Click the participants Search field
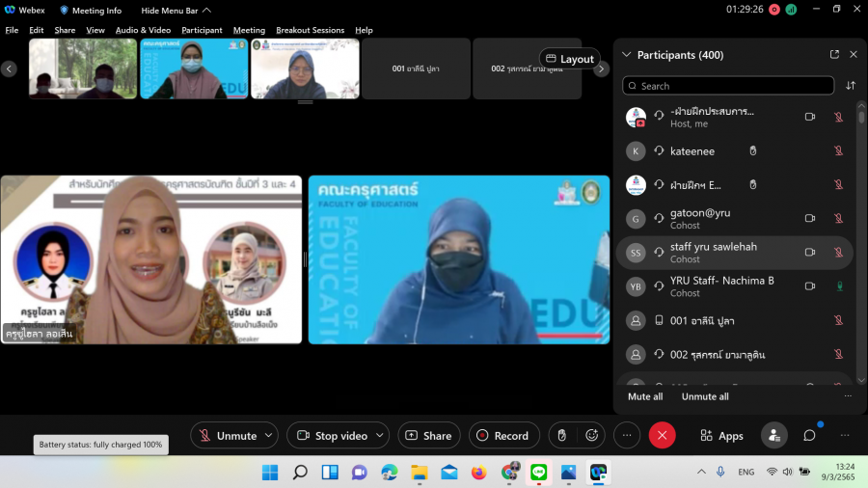 728,86
